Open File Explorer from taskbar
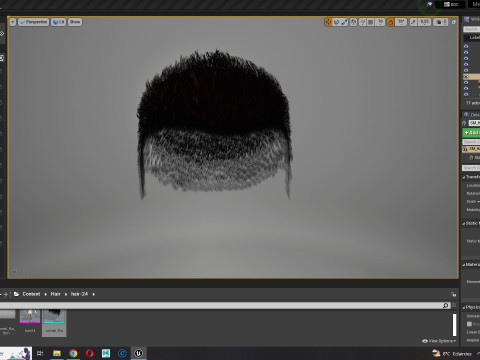Image resolution: width=480 pixels, height=360 pixels. (57, 353)
